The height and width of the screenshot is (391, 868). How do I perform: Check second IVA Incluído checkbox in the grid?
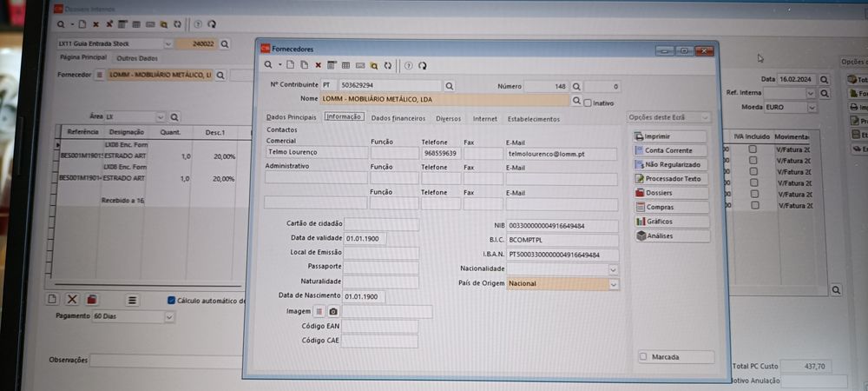[753, 161]
